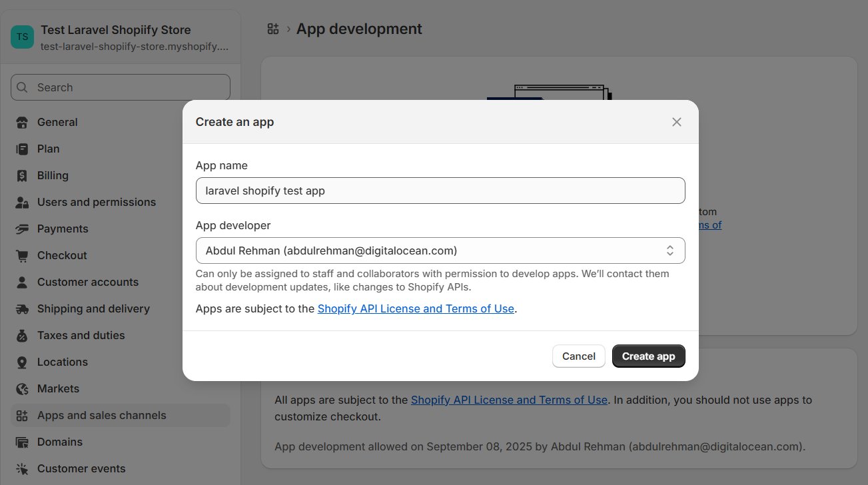
Task: Click the search magnifier icon
Action: [x=23, y=87]
